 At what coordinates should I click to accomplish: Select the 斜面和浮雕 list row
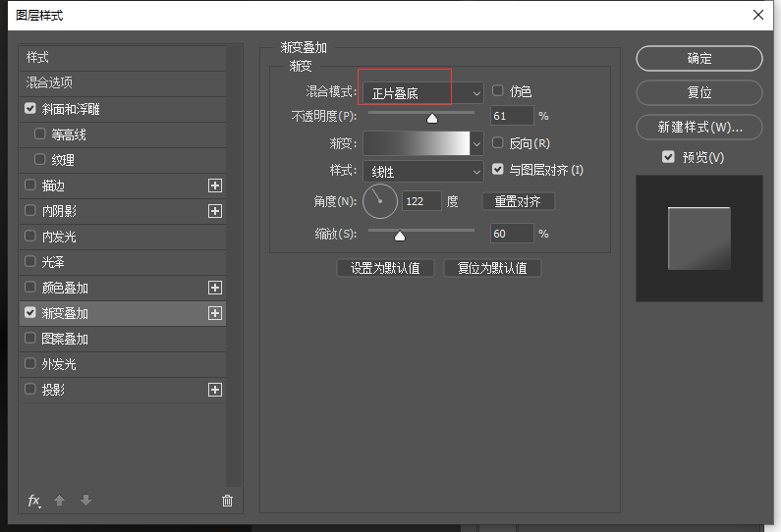[x=123, y=109]
